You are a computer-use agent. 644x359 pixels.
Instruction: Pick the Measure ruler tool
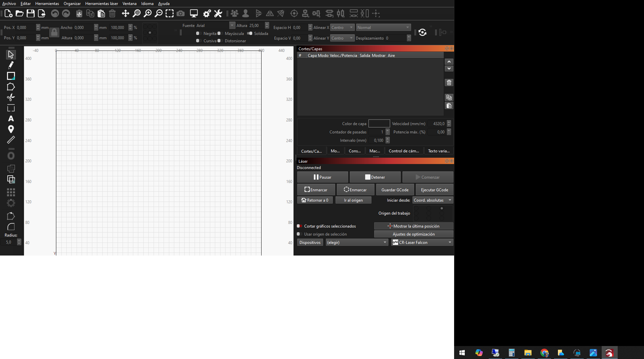[11, 140]
